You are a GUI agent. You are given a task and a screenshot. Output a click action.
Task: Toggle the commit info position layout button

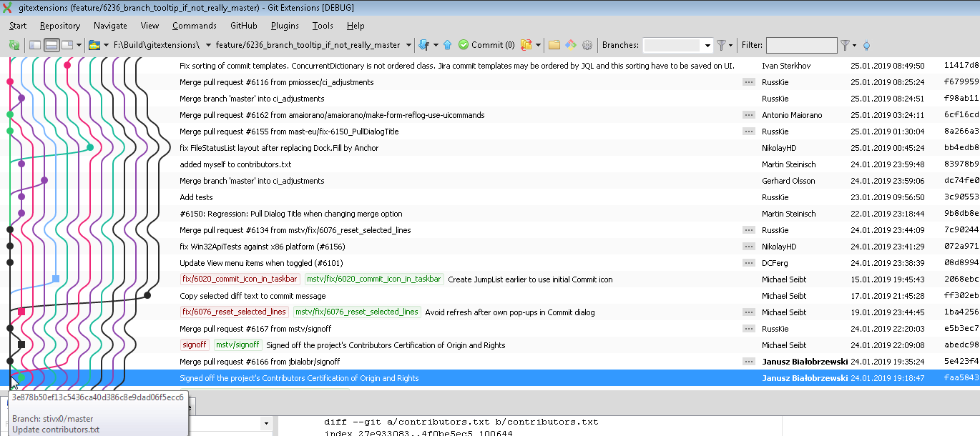tap(68, 45)
